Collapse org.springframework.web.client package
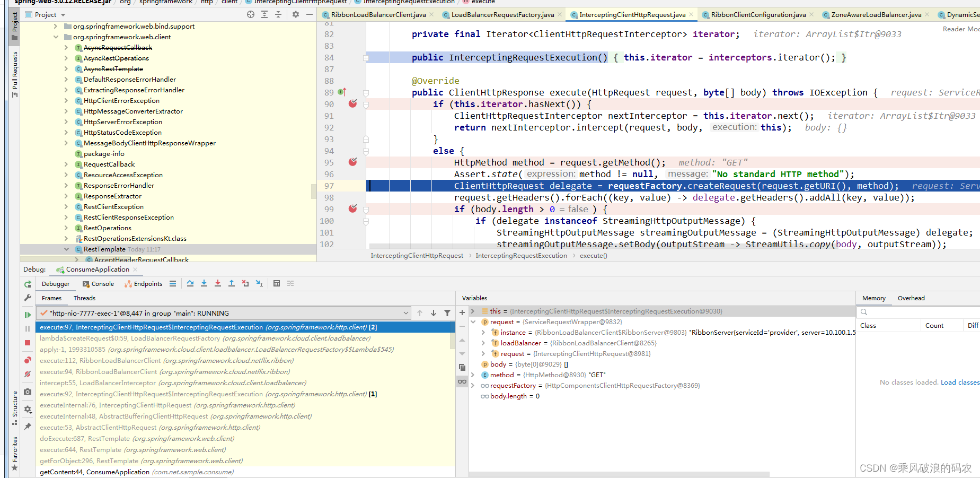Screen dimensions: 980x478 point(56,37)
